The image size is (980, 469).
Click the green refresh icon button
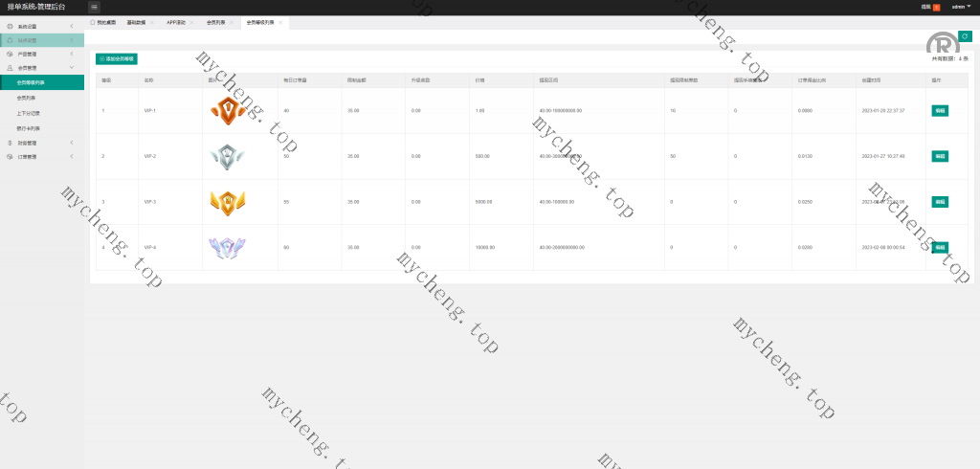pyautogui.click(x=964, y=35)
